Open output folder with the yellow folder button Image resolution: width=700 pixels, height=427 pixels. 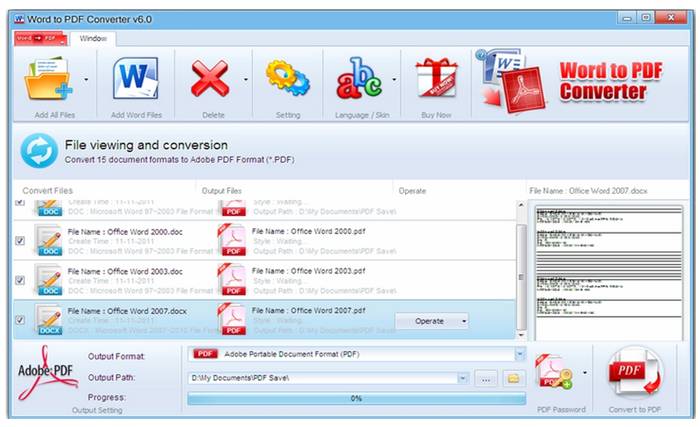[x=513, y=379]
